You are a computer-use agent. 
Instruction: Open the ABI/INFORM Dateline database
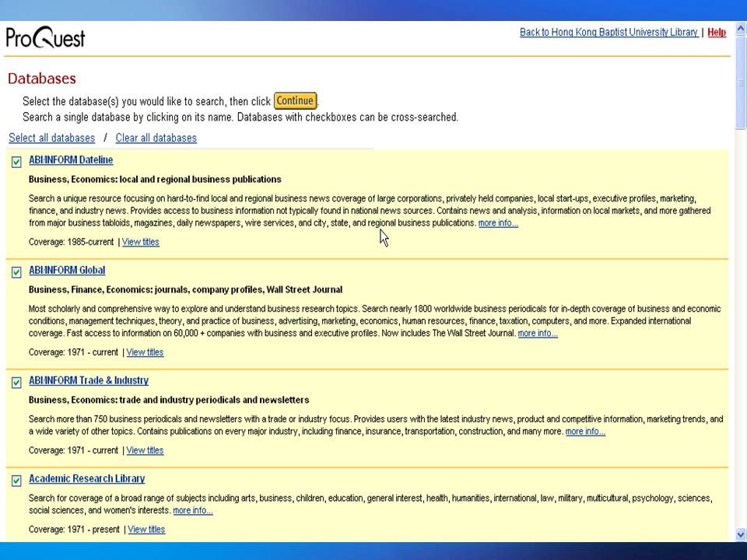pos(71,160)
